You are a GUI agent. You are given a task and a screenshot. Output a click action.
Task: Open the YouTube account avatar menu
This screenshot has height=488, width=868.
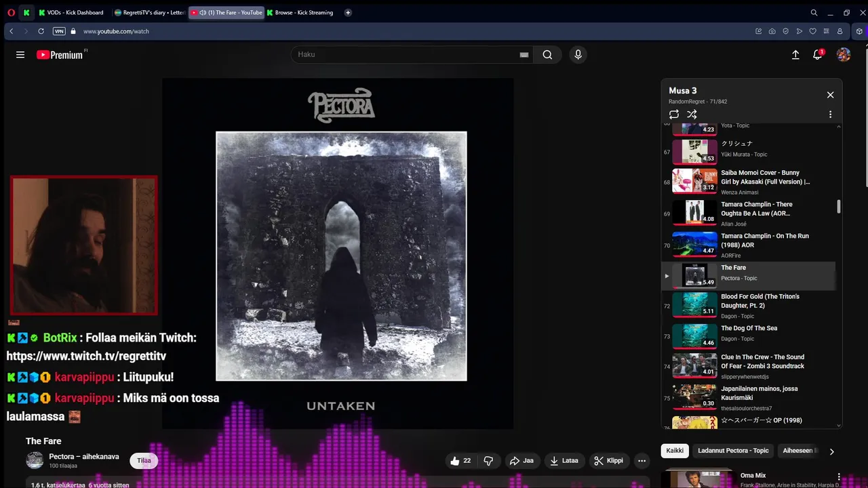click(x=844, y=55)
